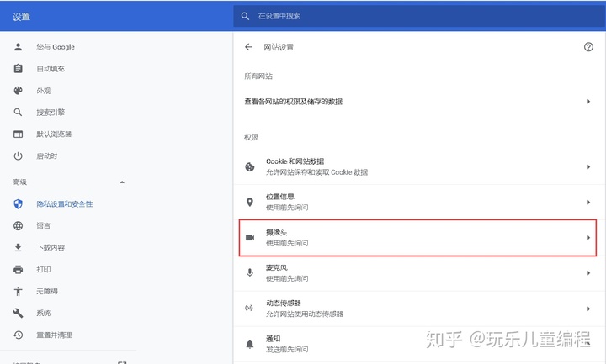The width and height of the screenshot is (606, 364).
Task: Focus the 在设置中搜索 search field
Action: [419, 16]
